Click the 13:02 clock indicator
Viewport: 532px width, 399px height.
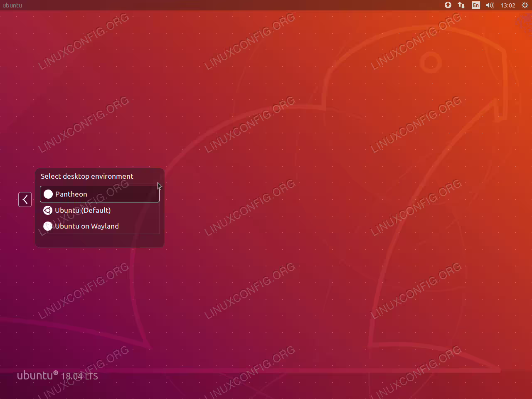click(508, 5)
